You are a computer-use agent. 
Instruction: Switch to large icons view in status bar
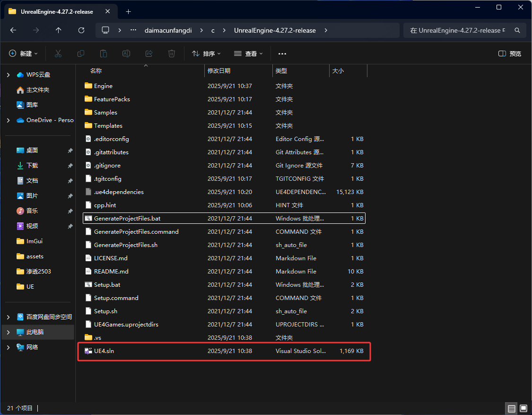point(523,408)
